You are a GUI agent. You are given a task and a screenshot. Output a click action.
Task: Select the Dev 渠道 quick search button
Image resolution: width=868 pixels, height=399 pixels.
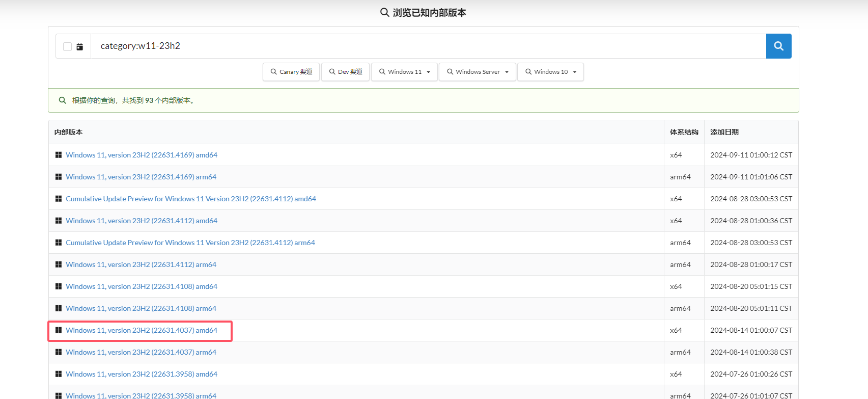pyautogui.click(x=345, y=72)
